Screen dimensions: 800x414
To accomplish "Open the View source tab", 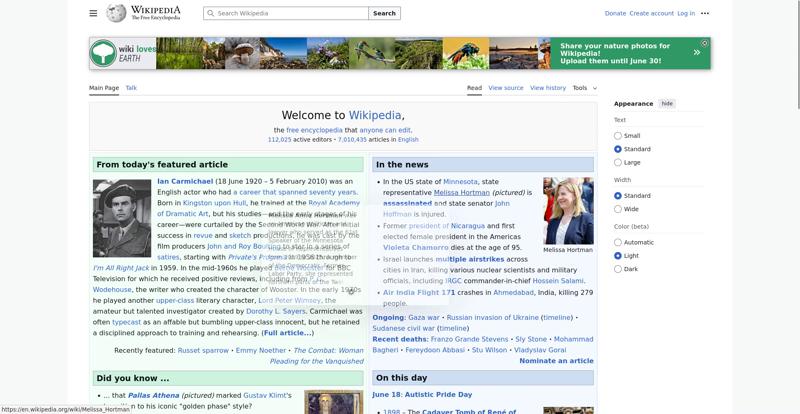I will pos(506,88).
